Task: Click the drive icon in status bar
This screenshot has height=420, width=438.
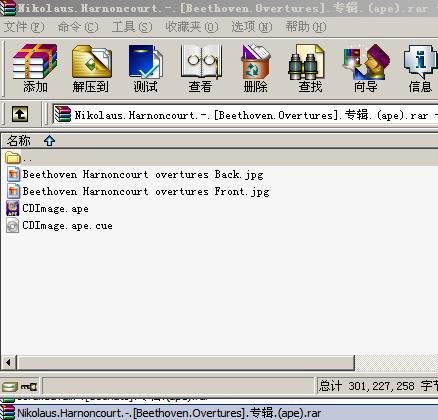Action: (9, 387)
